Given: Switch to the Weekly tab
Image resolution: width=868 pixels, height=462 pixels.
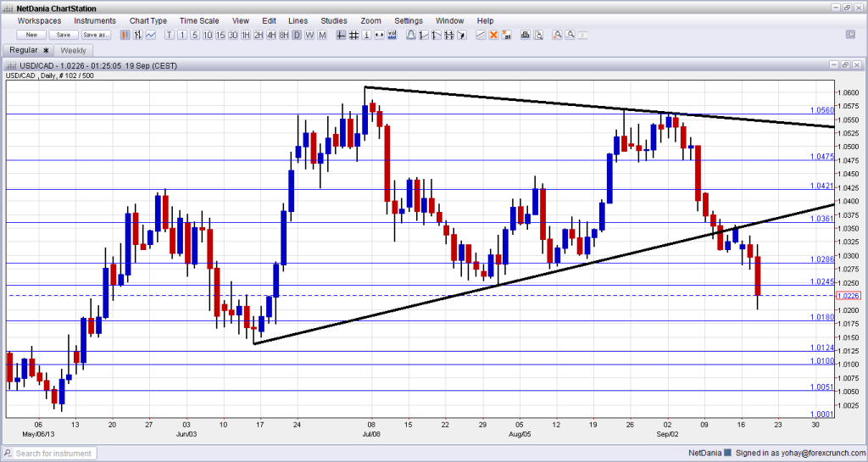Looking at the screenshot, I should [74, 50].
